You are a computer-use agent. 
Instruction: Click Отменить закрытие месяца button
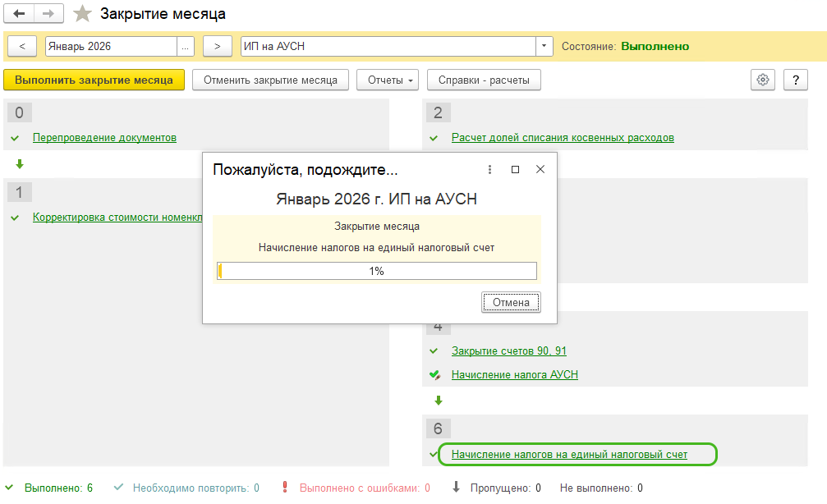[x=270, y=80]
